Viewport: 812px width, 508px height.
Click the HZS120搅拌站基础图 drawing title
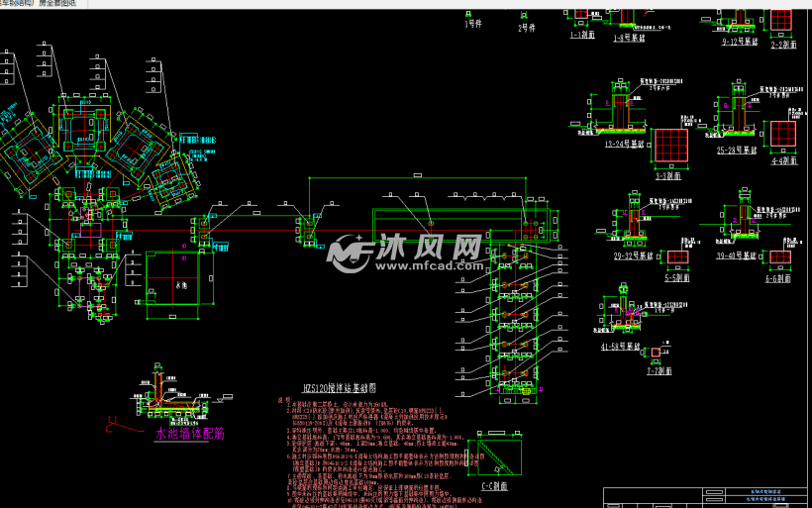tap(340, 388)
